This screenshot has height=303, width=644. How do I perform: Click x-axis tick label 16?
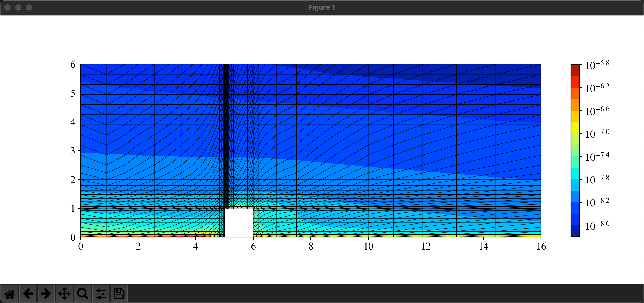coord(541,246)
